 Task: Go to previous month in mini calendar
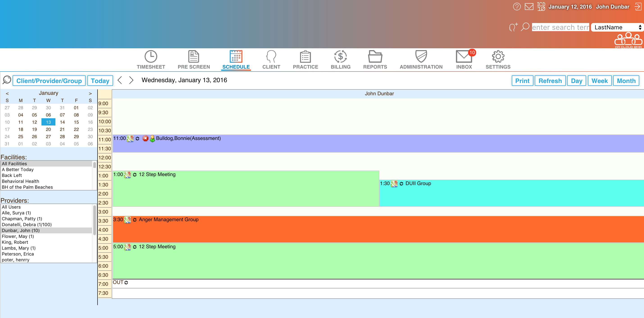click(7, 93)
